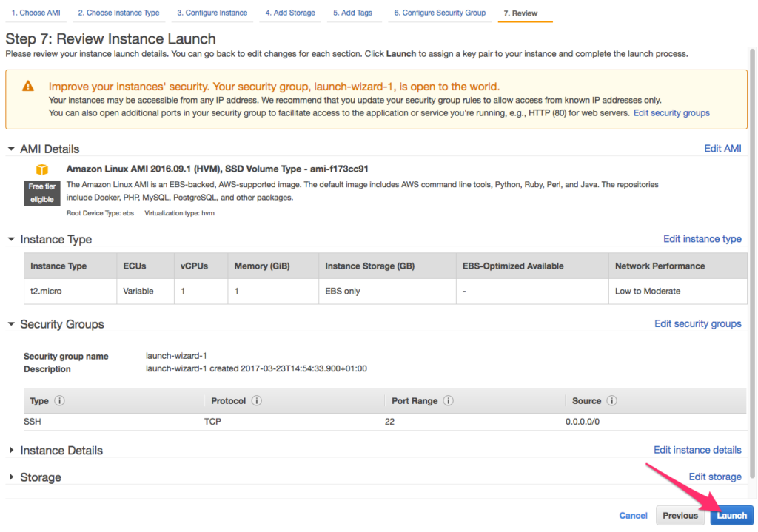Click info icon beside Source column

pyautogui.click(x=612, y=401)
